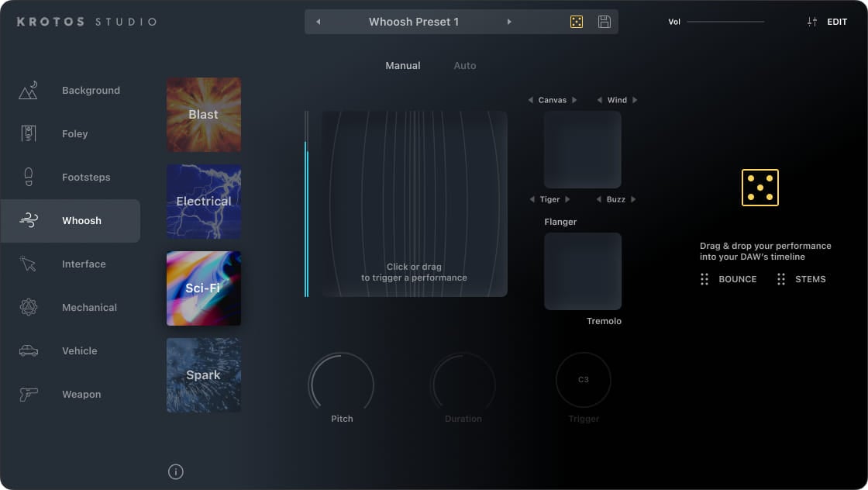Click the info icon at bottom left
The width and height of the screenshot is (868, 490).
[176, 471]
